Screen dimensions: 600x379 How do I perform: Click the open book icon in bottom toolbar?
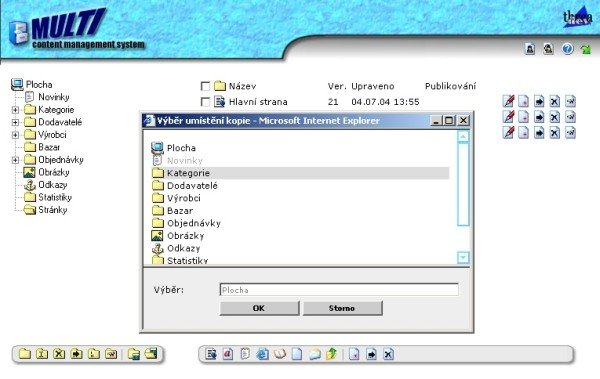point(280,354)
